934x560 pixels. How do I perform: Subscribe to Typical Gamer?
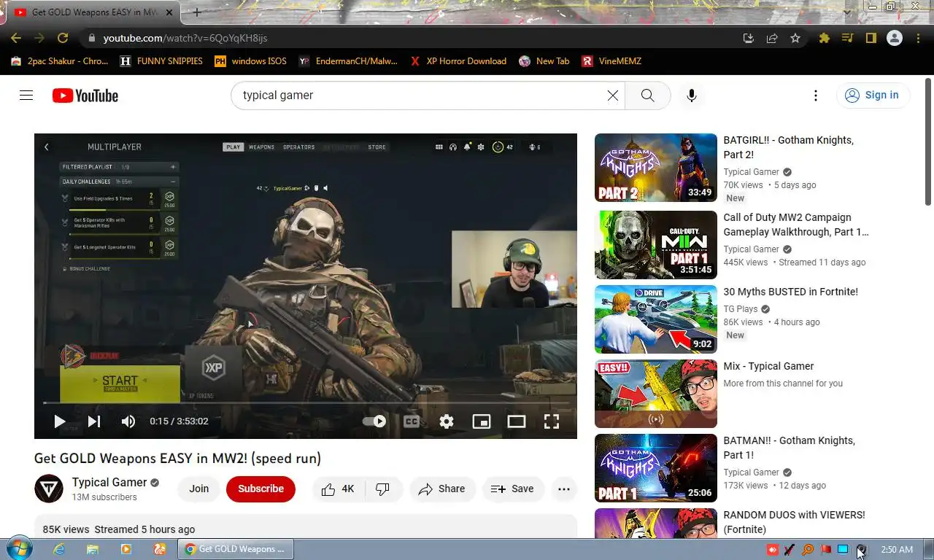point(260,489)
